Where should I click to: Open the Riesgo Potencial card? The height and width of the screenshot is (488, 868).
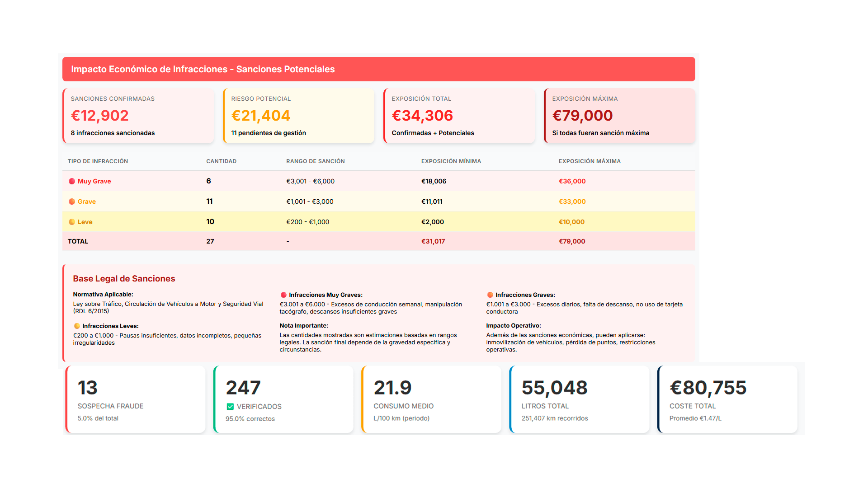[299, 116]
